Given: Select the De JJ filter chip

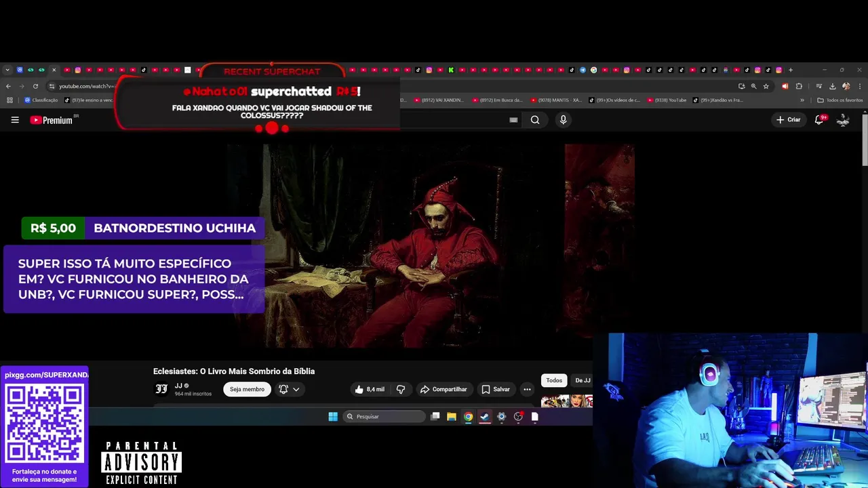Looking at the screenshot, I should [583, 380].
